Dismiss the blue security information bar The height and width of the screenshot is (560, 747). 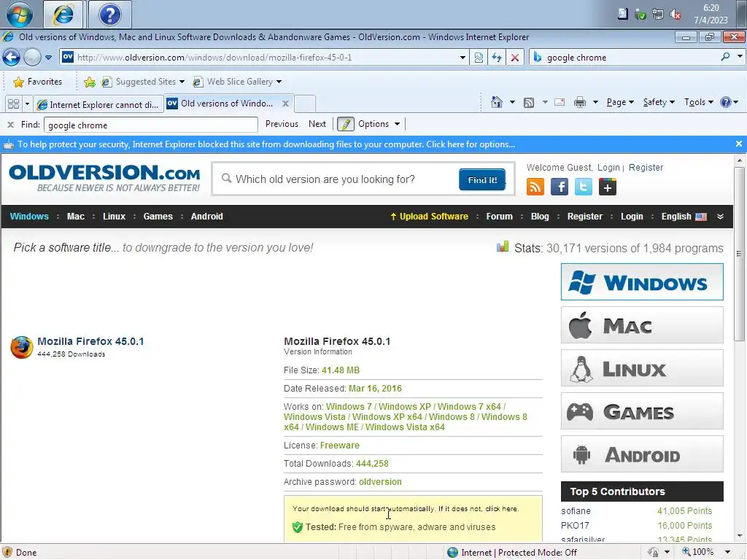[x=738, y=144]
